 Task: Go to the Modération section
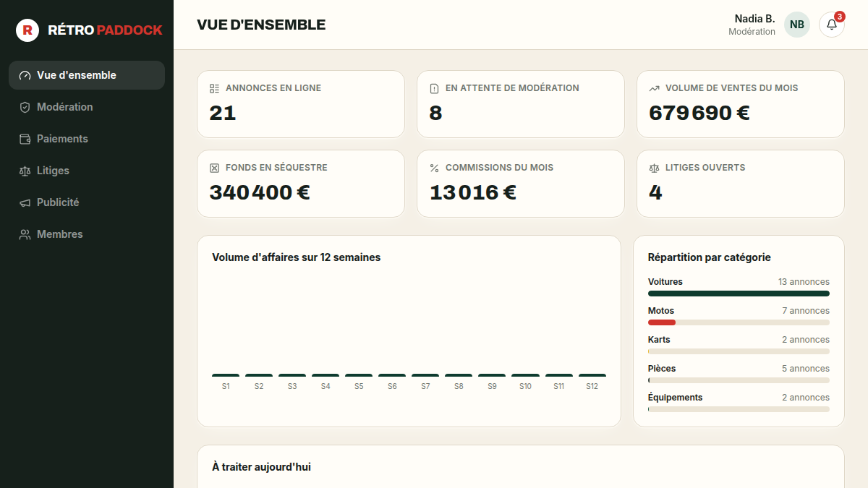point(87,107)
